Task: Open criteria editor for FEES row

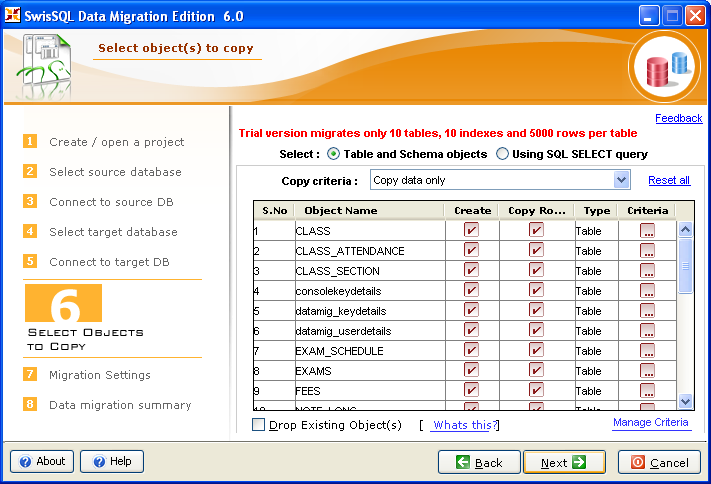Action: [x=647, y=390]
